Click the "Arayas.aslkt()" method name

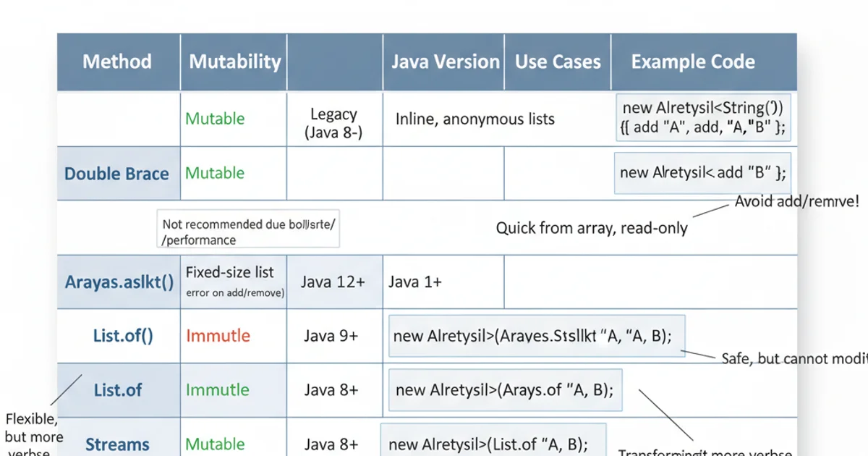click(117, 282)
